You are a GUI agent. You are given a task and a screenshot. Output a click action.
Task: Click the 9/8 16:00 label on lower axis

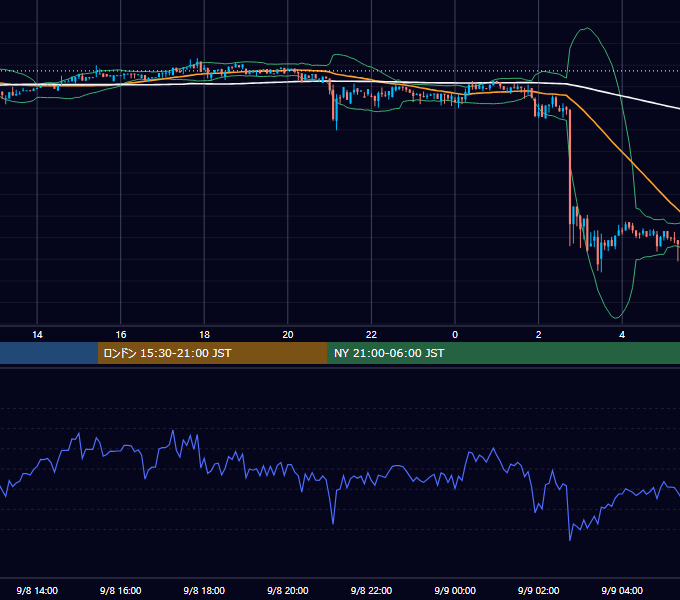click(x=121, y=590)
